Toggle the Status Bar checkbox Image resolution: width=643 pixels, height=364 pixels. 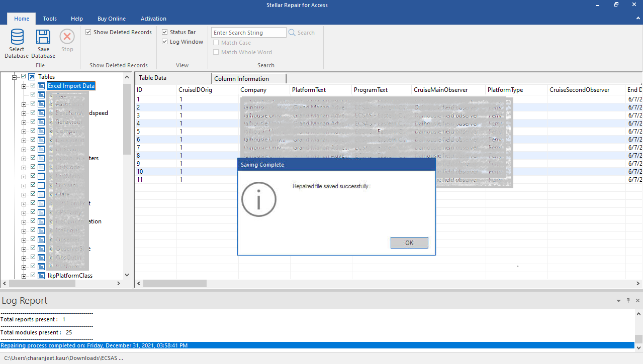165,32
